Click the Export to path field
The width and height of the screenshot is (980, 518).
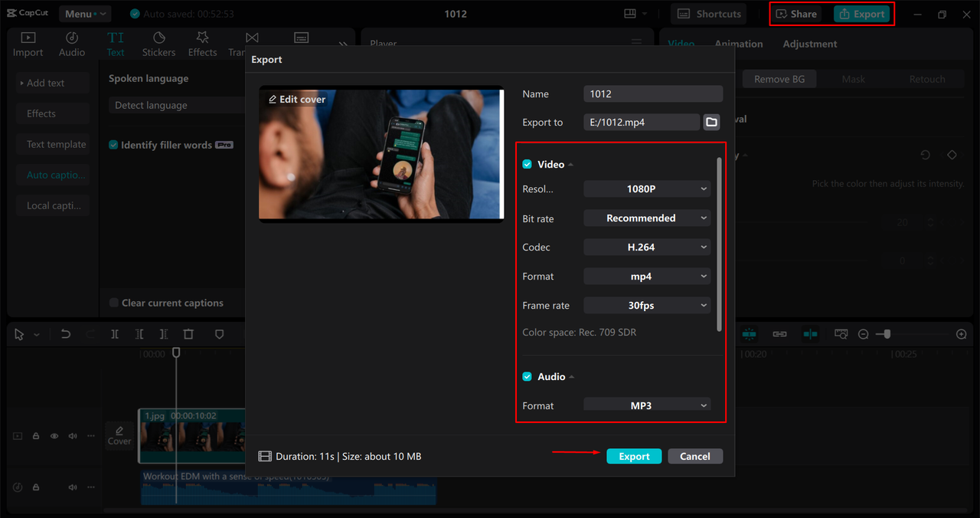click(642, 122)
